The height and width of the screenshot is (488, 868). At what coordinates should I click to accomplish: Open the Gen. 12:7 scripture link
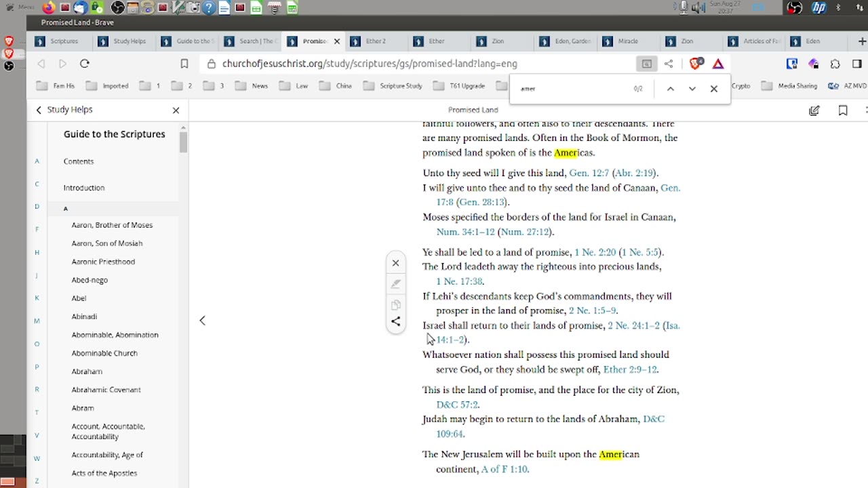589,173
